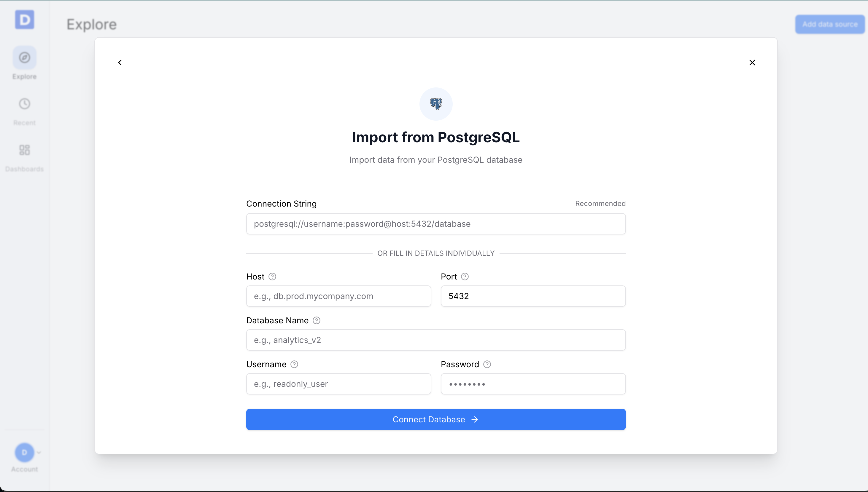Select the Port field showing 5432
The image size is (868, 492).
pos(533,296)
